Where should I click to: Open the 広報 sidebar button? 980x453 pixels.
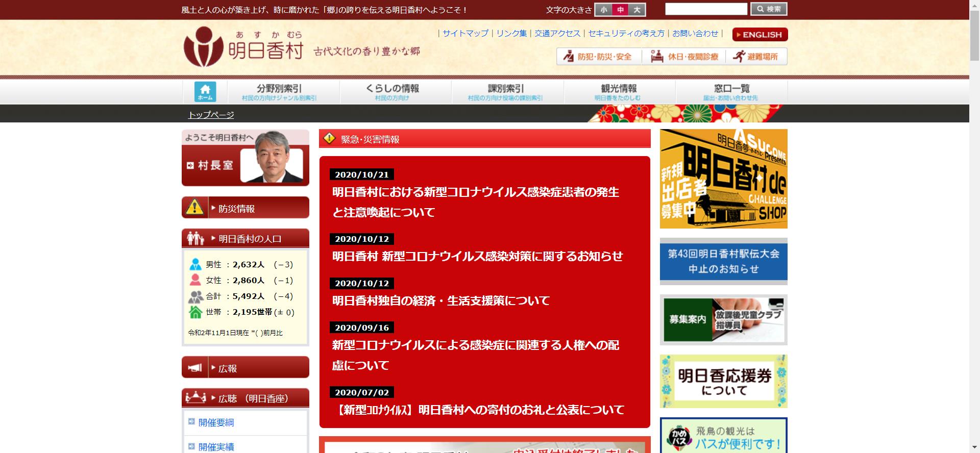click(246, 367)
